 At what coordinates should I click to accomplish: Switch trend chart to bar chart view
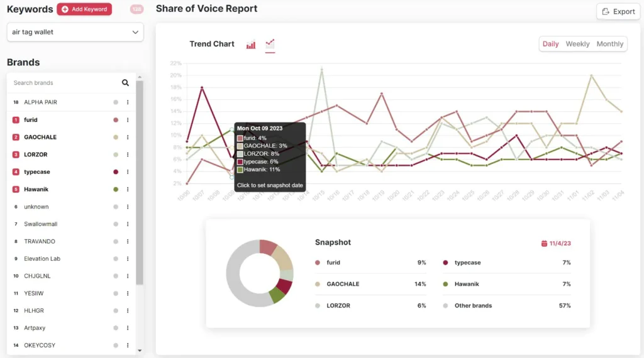pyautogui.click(x=251, y=45)
